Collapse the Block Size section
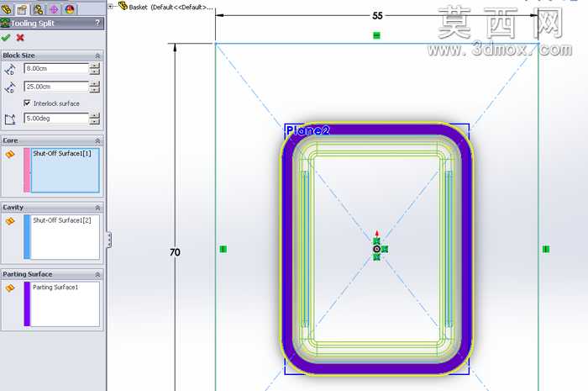 coord(97,55)
